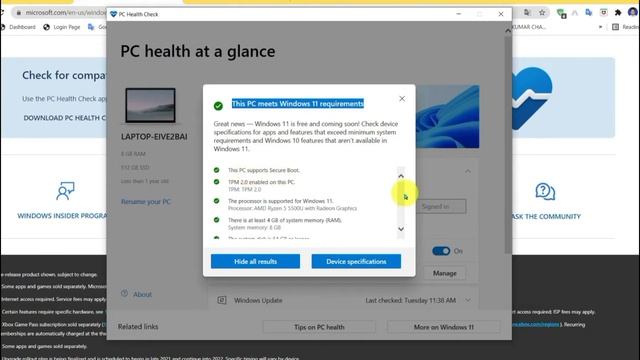Click the green shield extension icon in browser
Screen dimensions: 640x360
point(562,13)
